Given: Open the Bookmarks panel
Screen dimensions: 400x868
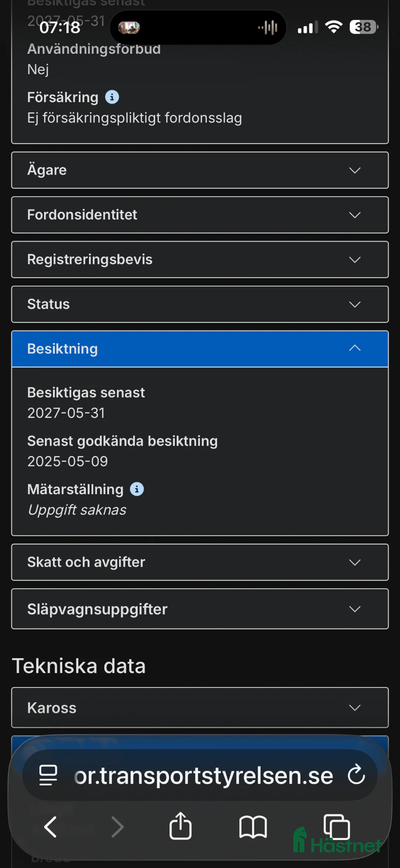Looking at the screenshot, I should point(253,827).
